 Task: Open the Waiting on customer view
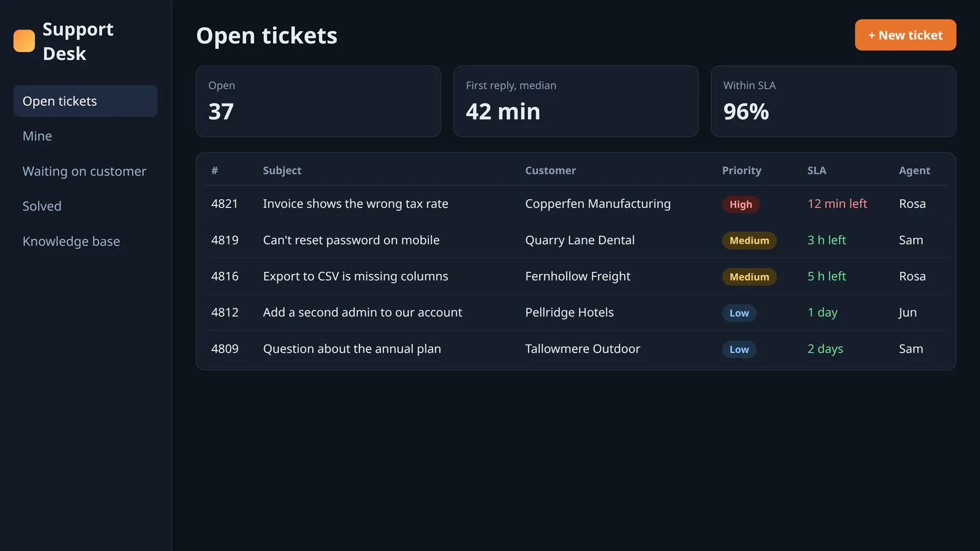(x=85, y=171)
